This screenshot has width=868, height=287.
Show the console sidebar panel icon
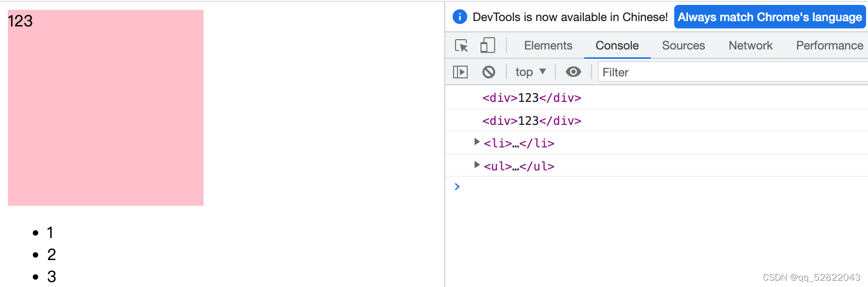[x=460, y=72]
